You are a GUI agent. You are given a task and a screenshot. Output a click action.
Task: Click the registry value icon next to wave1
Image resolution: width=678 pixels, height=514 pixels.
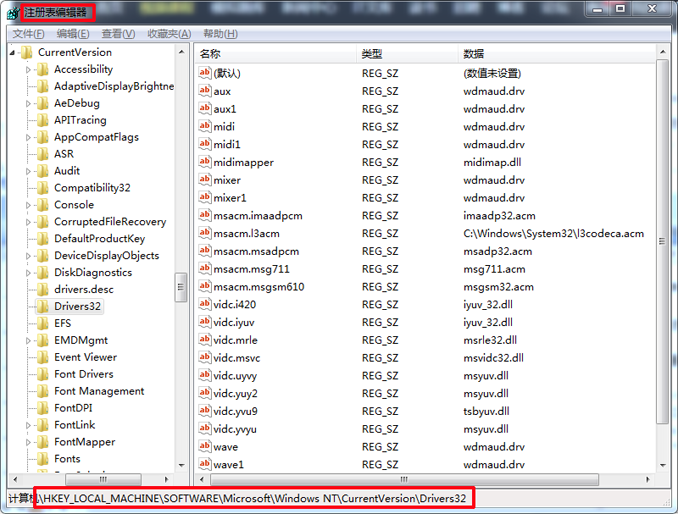205,465
